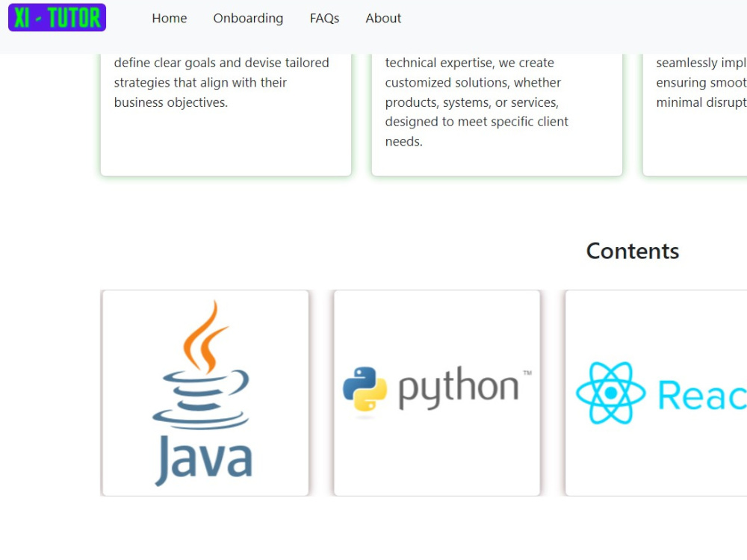This screenshot has height=560, width=747.
Task: Open the Home nav link
Action: point(169,18)
